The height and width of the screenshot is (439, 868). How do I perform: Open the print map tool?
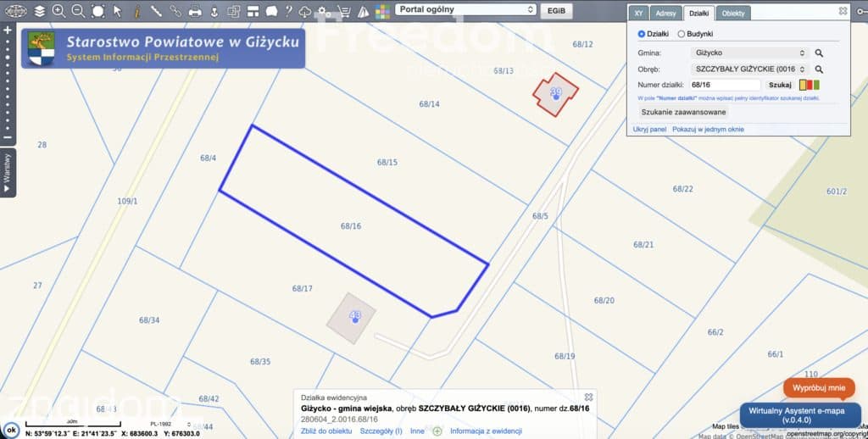pos(195,10)
